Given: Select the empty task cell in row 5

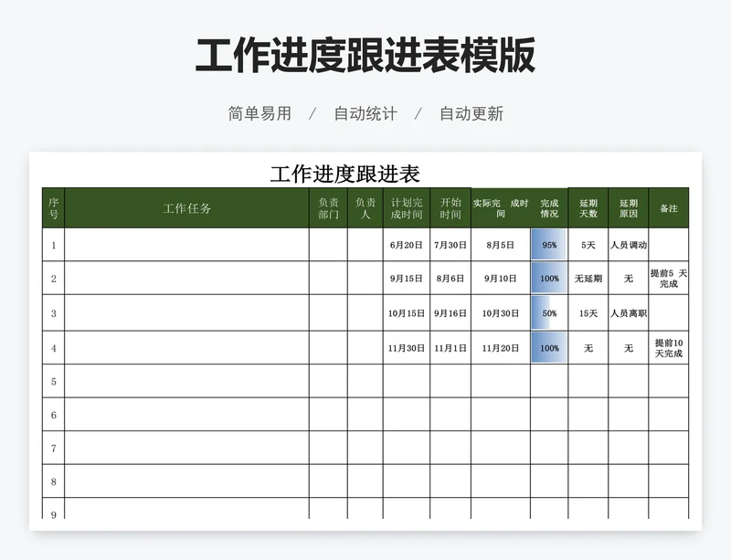Looking at the screenshot, I should click(x=186, y=381).
